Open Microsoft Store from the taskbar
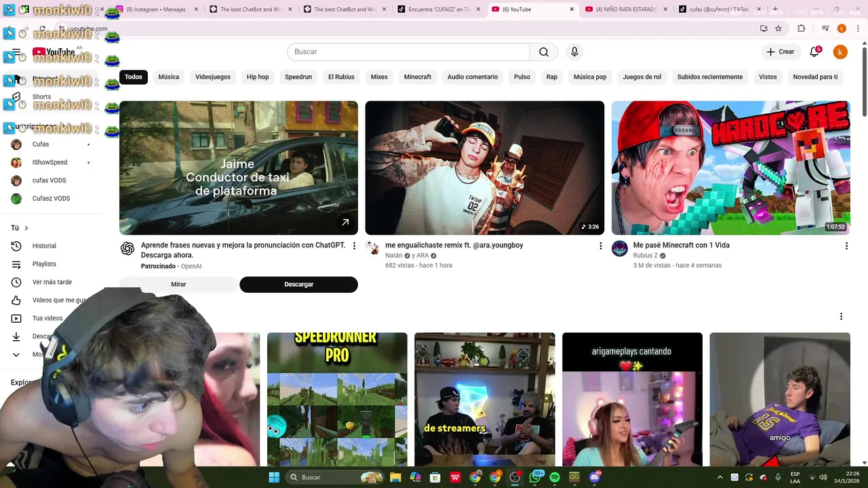868x488 pixels. pyautogui.click(x=435, y=477)
